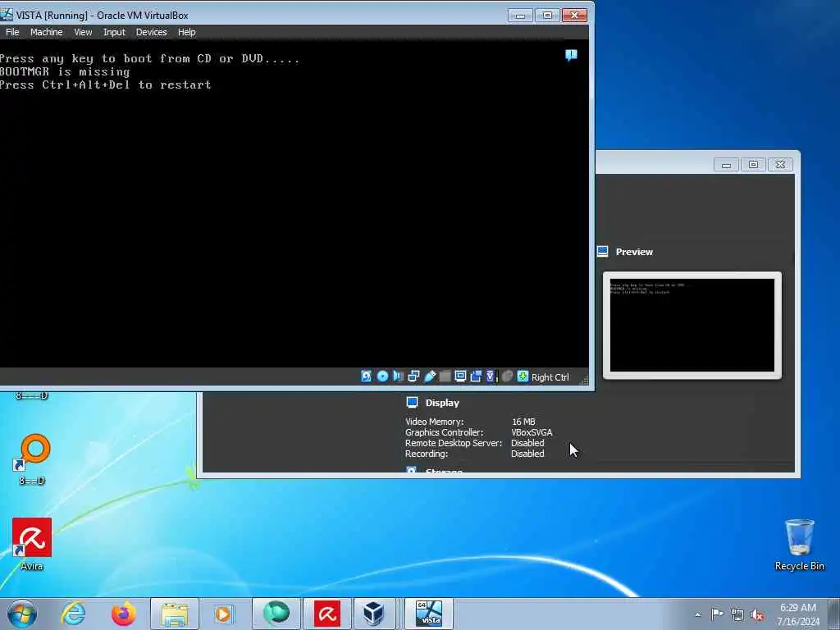Screen dimensions: 840x630
Task: Open Windows Media Player taskbar button
Action: 225,614
